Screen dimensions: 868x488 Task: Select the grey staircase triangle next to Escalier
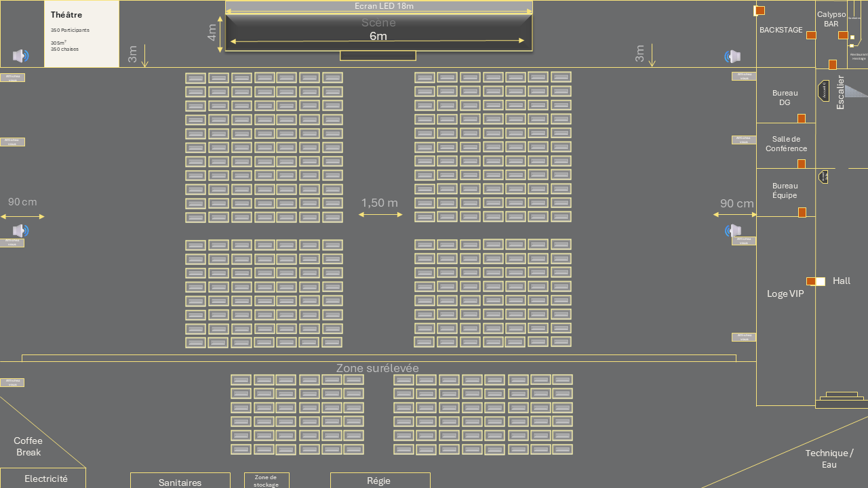tap(856, 91)
